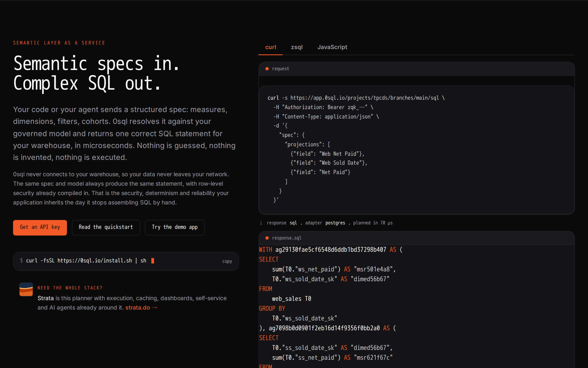The width and height of the screenshot is (588, 368).
Task: Click the down arrow before response
Action: pyautogui.click(x=261, y=223)
